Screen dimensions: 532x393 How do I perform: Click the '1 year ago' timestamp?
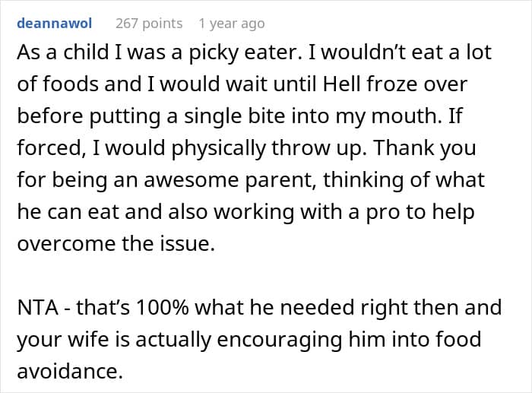pyautogui.click(x=232, y=24)
